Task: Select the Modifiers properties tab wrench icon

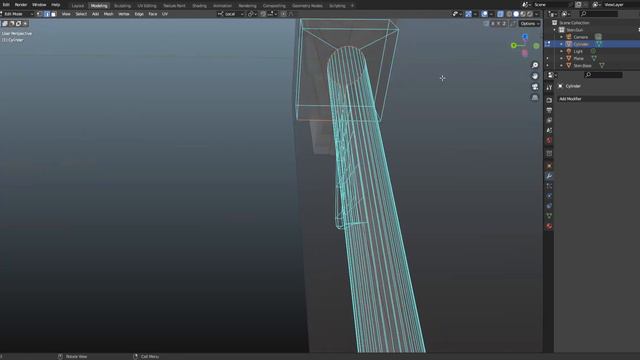Action: coord(549,176)
